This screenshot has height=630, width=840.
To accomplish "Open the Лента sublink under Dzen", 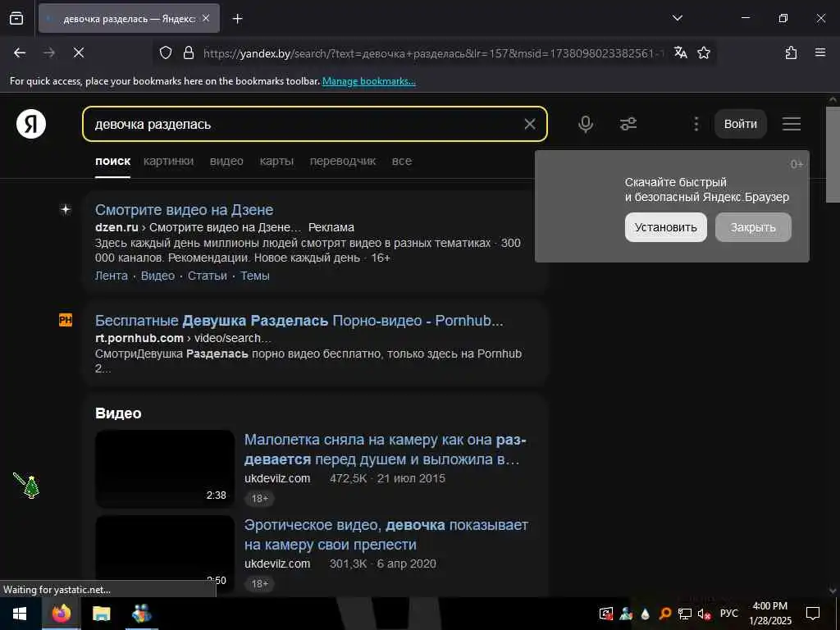I will coord(112,276).
